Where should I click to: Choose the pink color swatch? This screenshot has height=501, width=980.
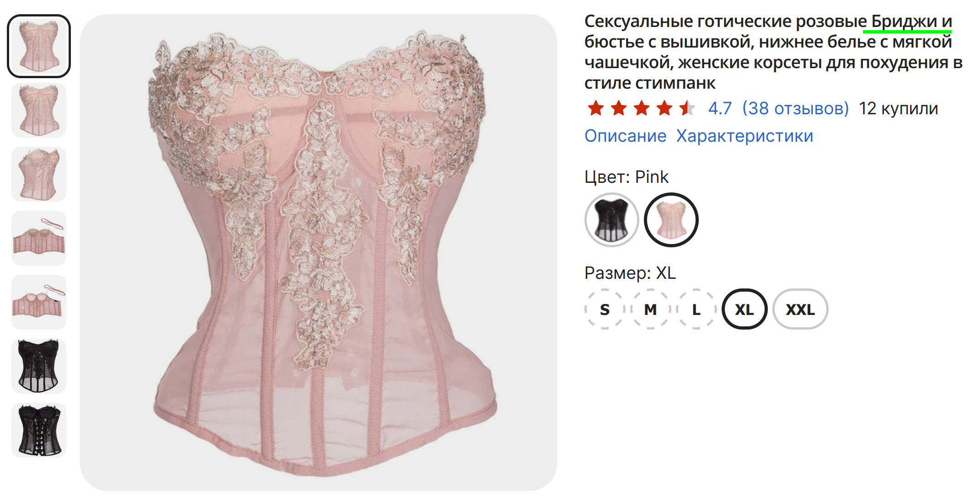pyautogui.click(x=671, y=220)
